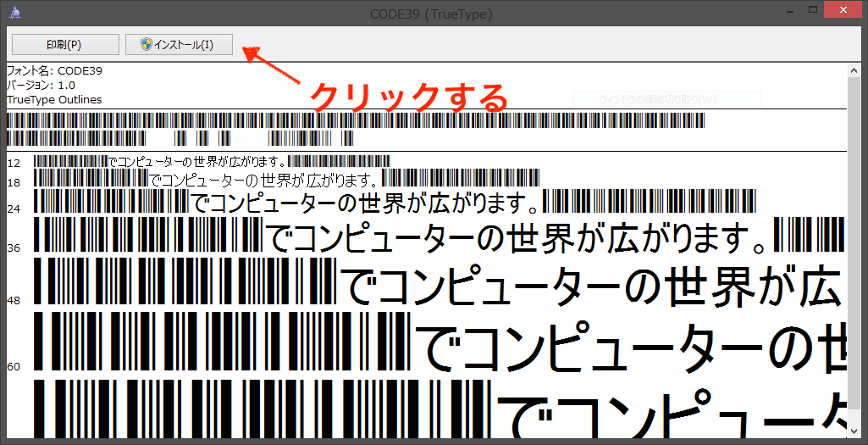Click the 36 point sample line text
The width and height of the screenshot is (868, 445).
(x=517, y=236)
